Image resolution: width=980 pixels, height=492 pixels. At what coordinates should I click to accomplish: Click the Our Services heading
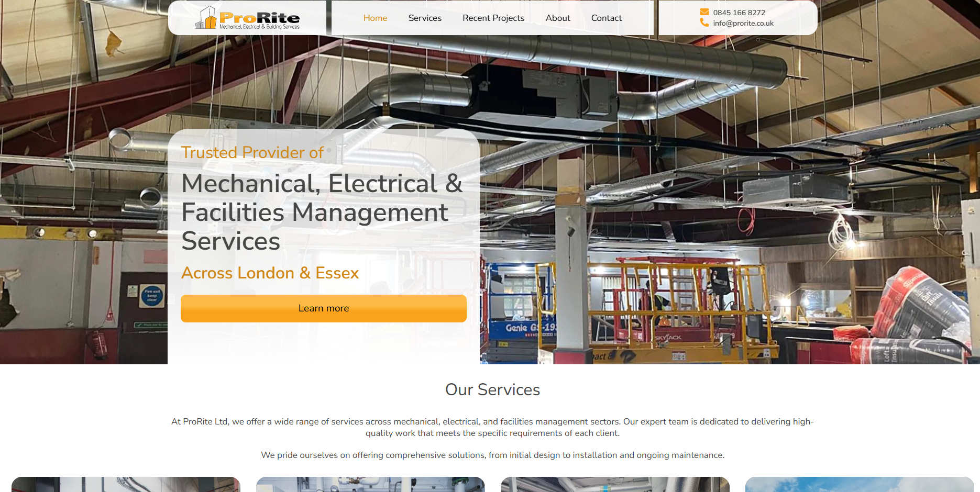[x=492, y=389]
